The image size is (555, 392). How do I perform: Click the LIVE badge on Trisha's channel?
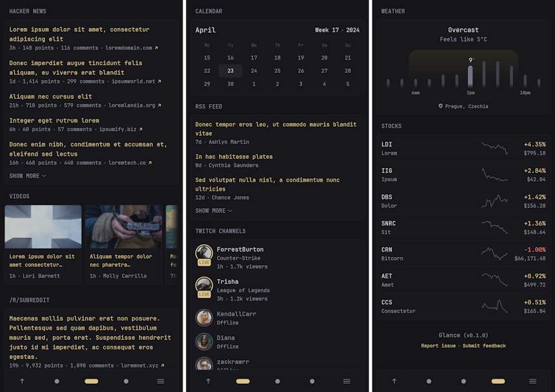(204, 294)
